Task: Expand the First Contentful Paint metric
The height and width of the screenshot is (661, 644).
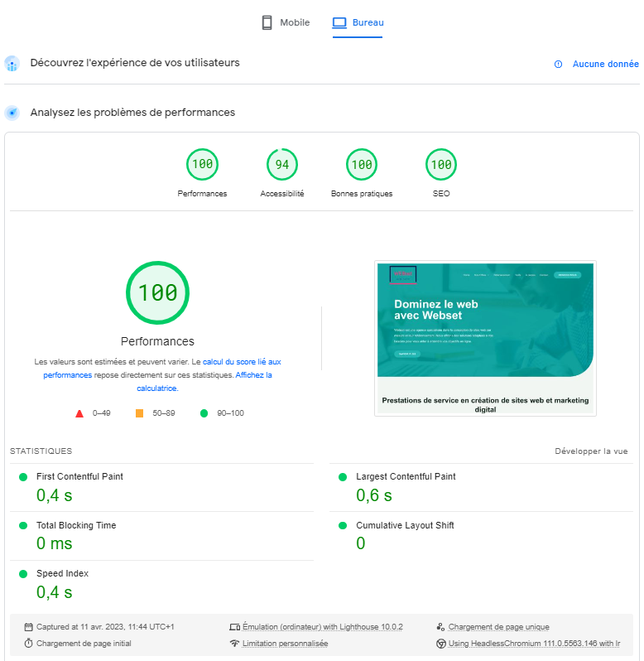Action: pos(79,476)
